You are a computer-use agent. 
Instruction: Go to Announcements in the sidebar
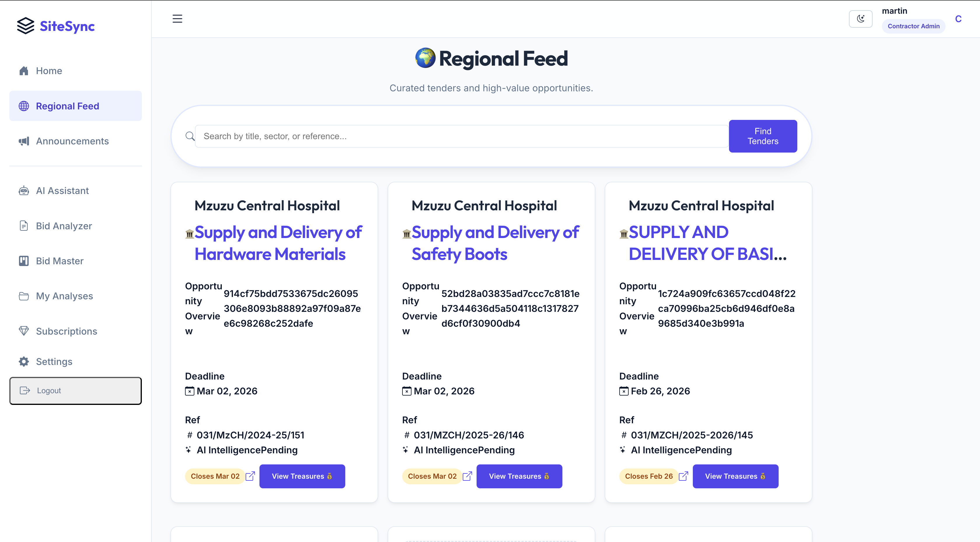click(x=72, y=141)
